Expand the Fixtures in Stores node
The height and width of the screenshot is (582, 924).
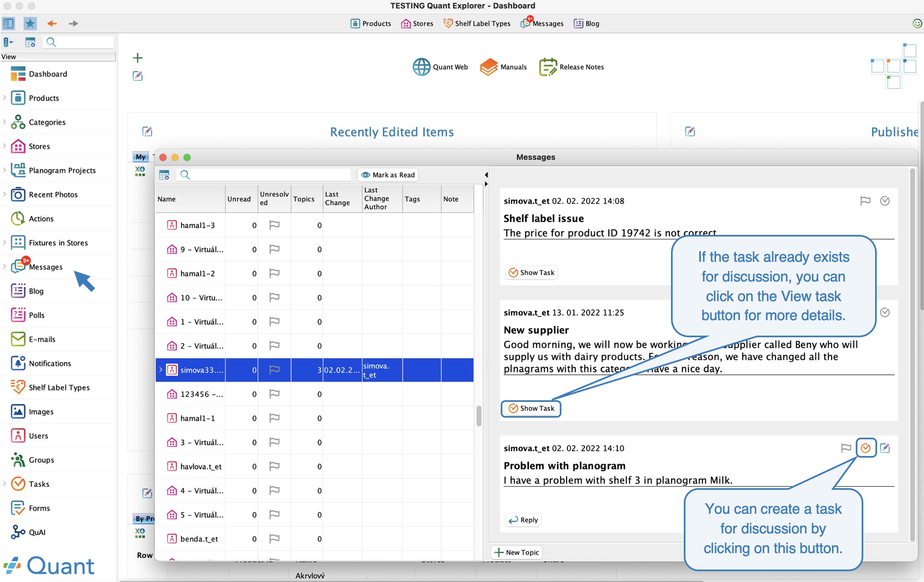pyautogui.click(x=4, y=242)
